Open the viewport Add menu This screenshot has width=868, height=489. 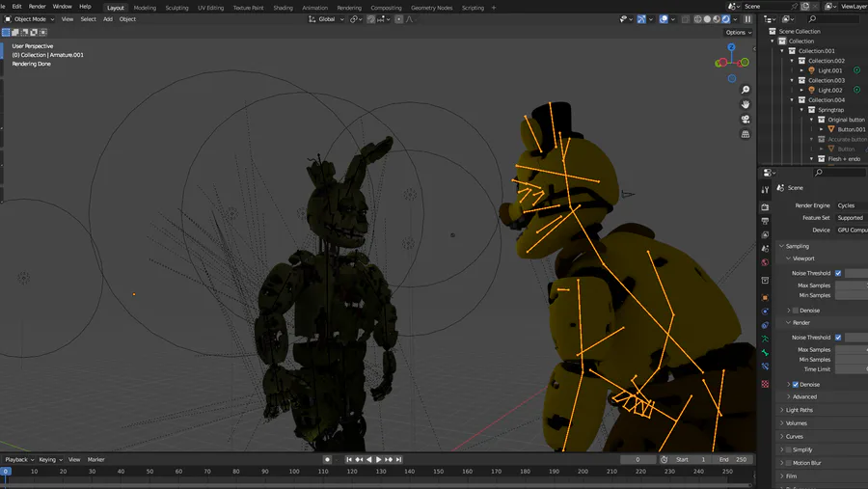click(108, 19)
